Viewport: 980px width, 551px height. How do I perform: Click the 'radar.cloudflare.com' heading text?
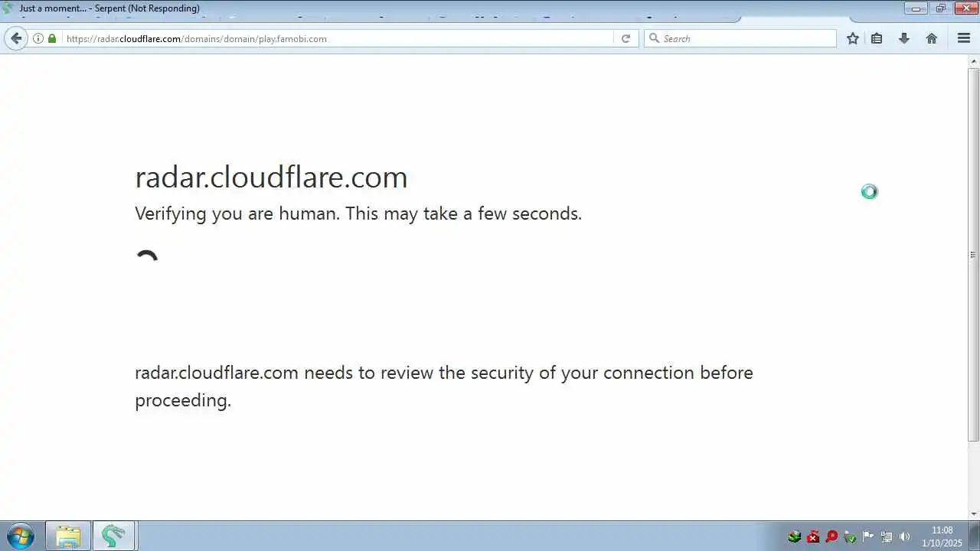click(x=271, y=178)
